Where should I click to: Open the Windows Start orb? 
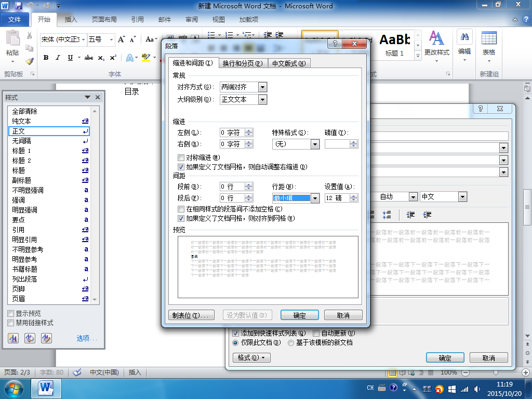click(14, 389)
